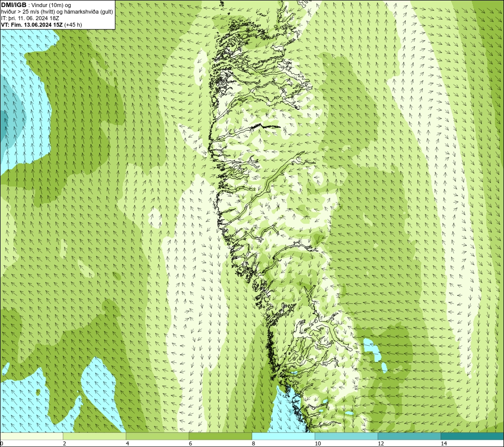This screenshot has height=447, width=504.
Task: Click the 2–4 m/s light green legend segment
Action: coord(95,436)
